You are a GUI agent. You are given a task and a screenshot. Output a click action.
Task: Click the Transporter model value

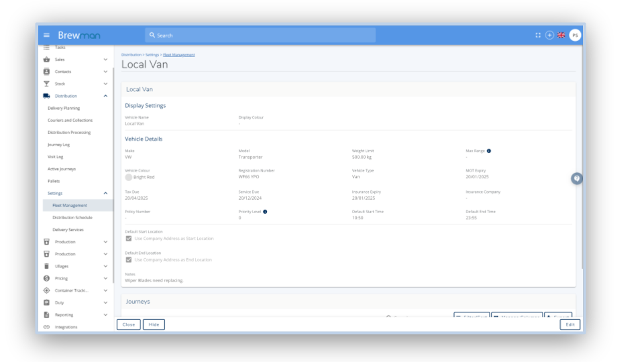(x=250, y=157)
